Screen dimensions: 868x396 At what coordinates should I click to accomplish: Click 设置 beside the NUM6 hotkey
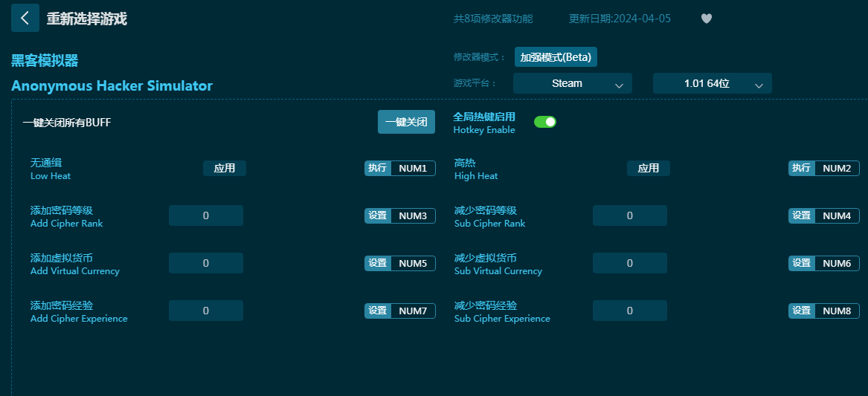coord(802,263)
